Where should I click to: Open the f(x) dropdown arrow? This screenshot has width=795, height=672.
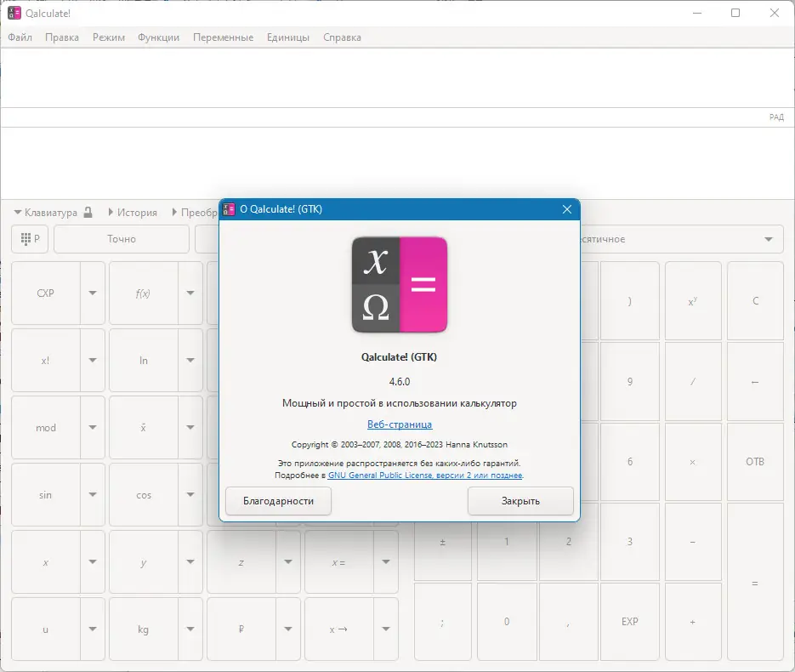[x=190, y=293]
